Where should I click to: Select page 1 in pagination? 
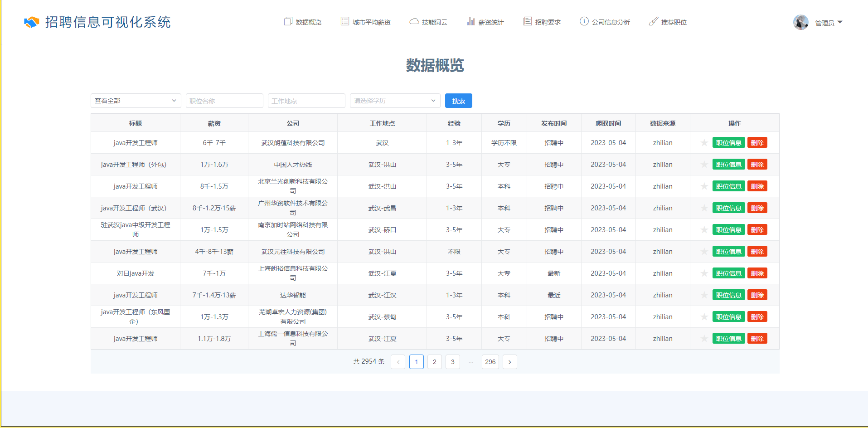tap(417, 362)
